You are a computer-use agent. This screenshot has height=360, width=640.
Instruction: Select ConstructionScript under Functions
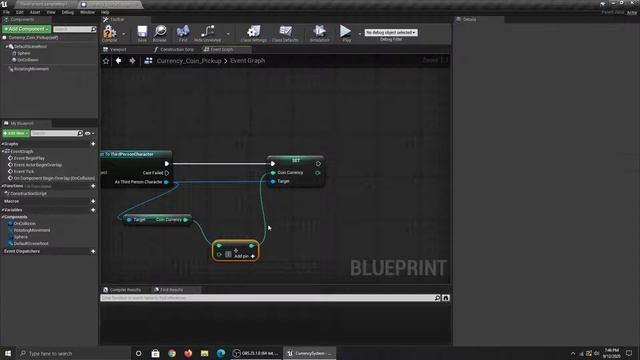29,194
